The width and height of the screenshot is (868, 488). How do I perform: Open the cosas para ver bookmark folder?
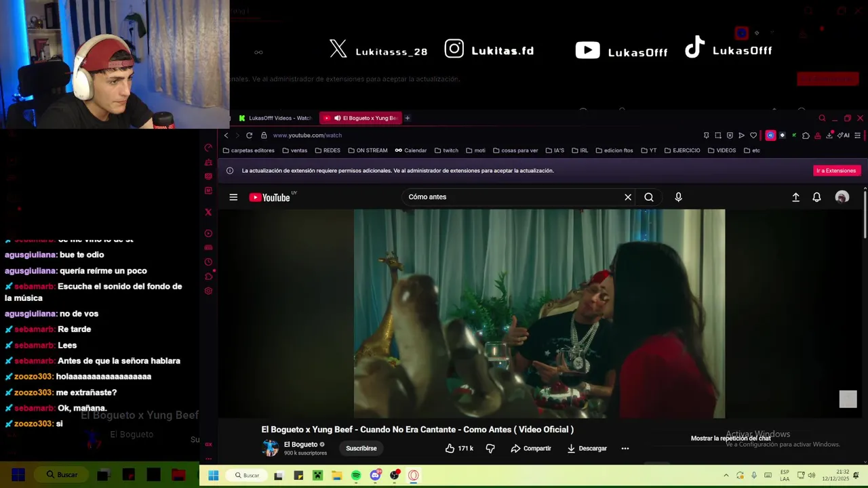[x=515, y=150]
